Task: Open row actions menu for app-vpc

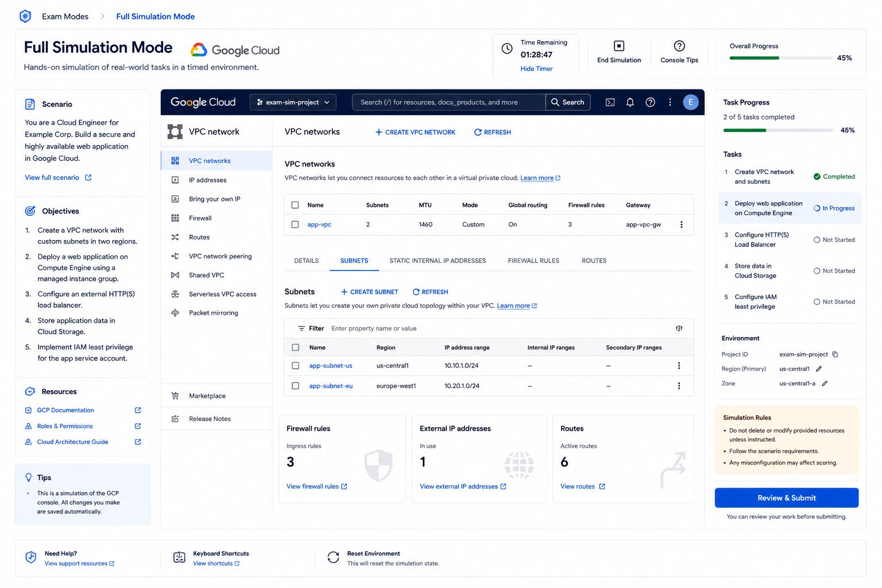Action: tap(682, 225)
